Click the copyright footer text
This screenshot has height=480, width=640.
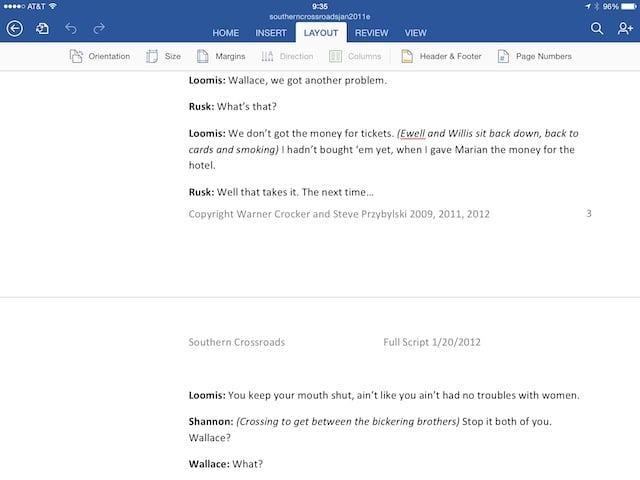click(339, 214)
